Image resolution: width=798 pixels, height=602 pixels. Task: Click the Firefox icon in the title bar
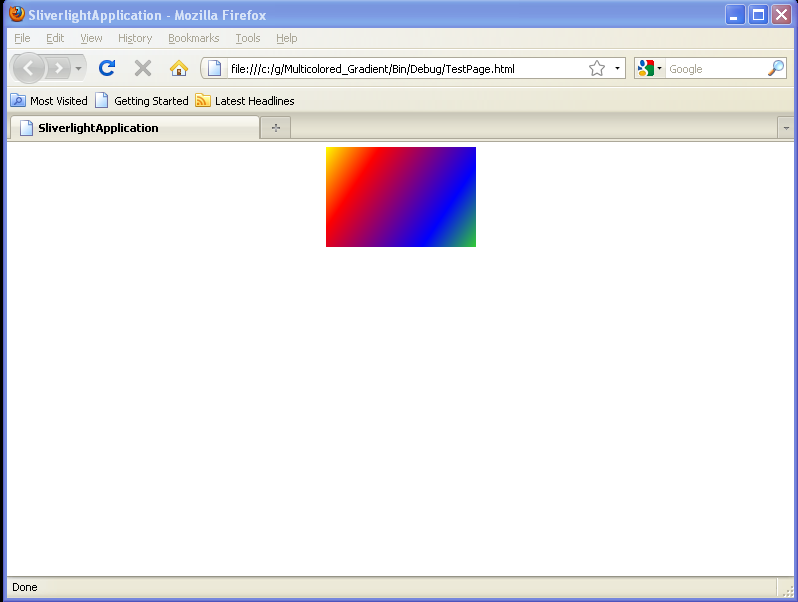point(17,14)
